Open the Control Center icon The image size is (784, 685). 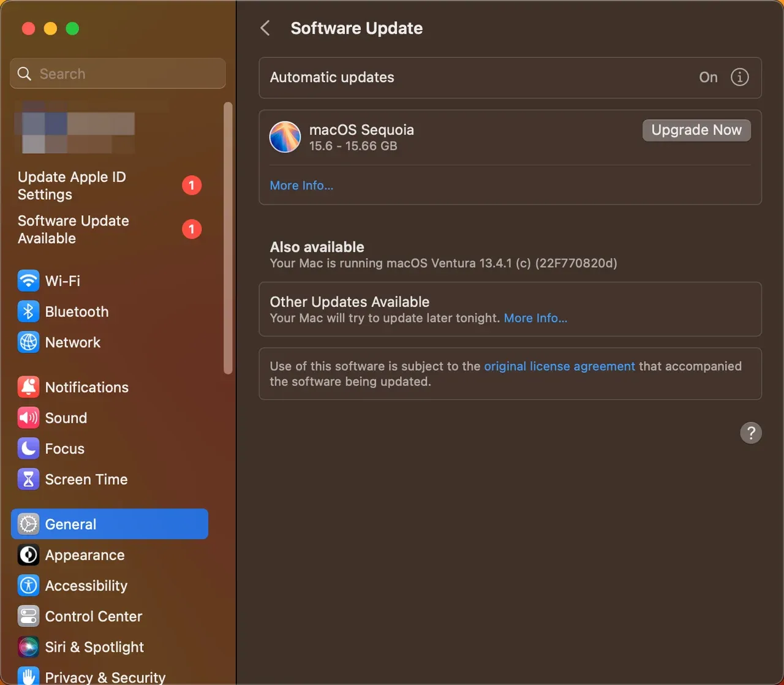point(28,616)
